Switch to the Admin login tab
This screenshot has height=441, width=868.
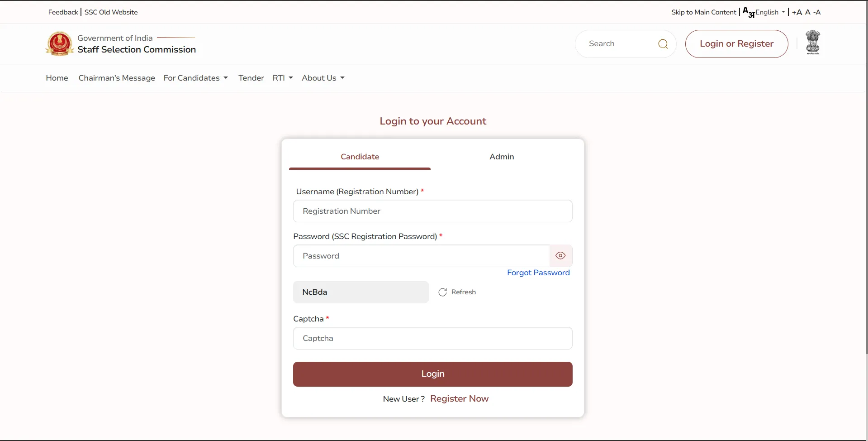click(x=501, y=157)
